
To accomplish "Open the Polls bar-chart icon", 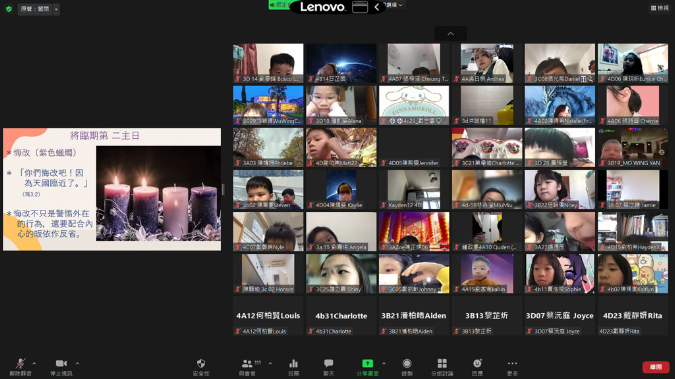I will [x=294, y=367].
